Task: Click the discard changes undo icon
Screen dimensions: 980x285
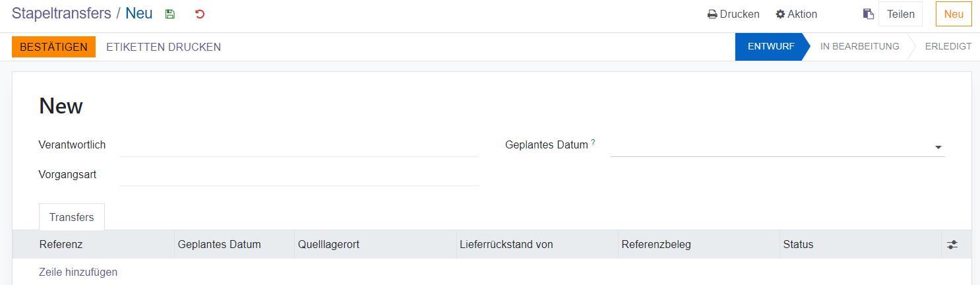Action: pyautogui.click(x=200, y=14)
